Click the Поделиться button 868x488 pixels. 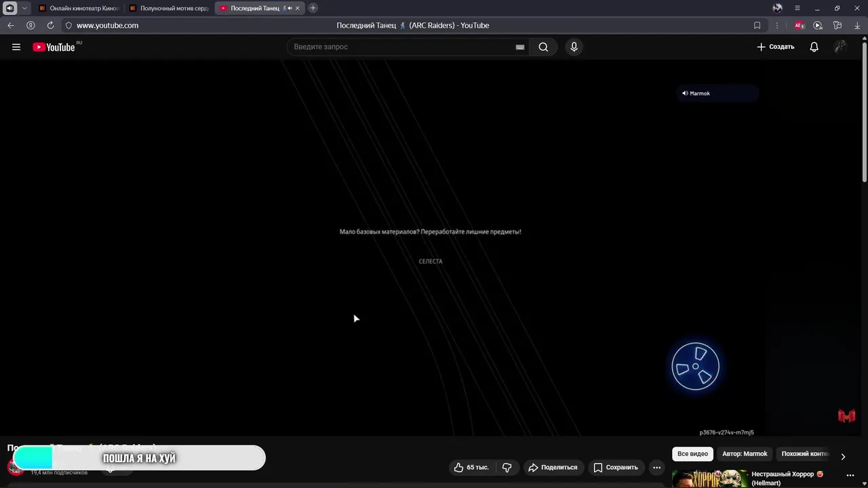tap(553, 467)
